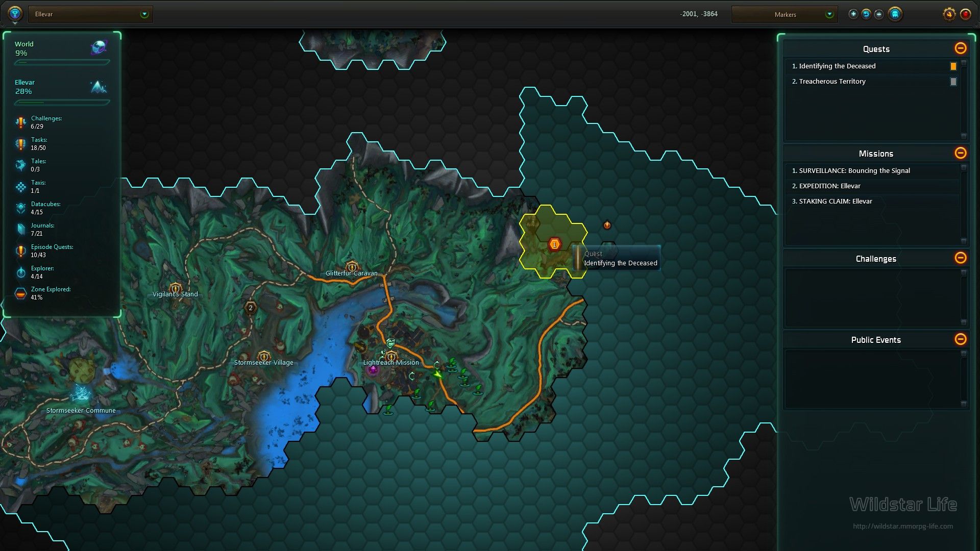980x551 pixels.
Task: Click the Journals 7/21 icon
Action: click(x=20, y=230)
